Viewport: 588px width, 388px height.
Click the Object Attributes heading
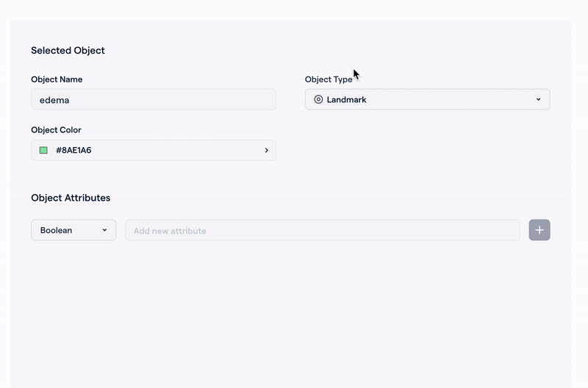(x=71, y=198)
